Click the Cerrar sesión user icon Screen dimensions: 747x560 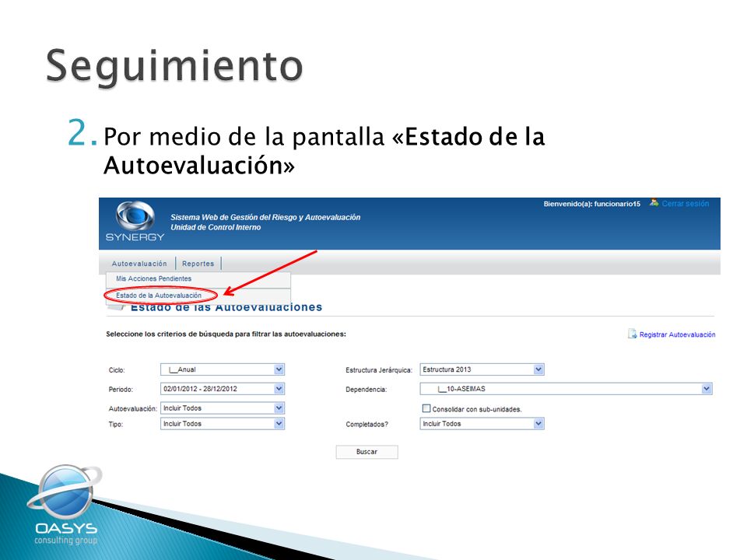point(654,203)
